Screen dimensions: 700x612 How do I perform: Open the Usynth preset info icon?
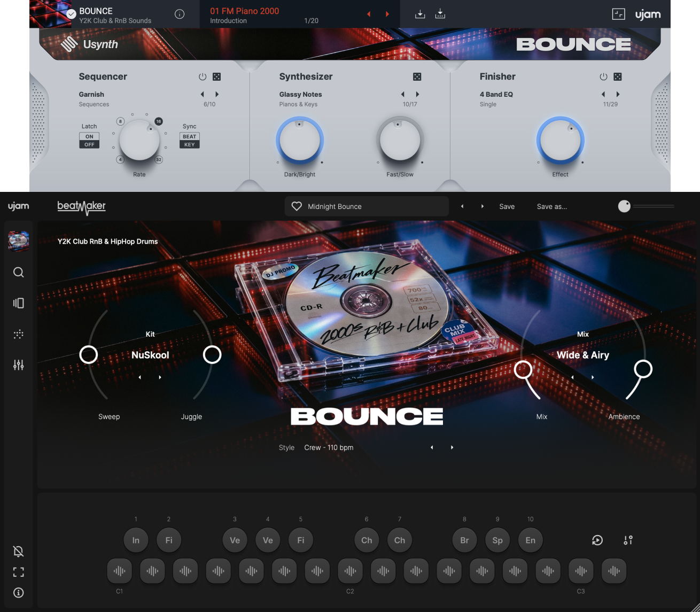click(x=180, y=14)
